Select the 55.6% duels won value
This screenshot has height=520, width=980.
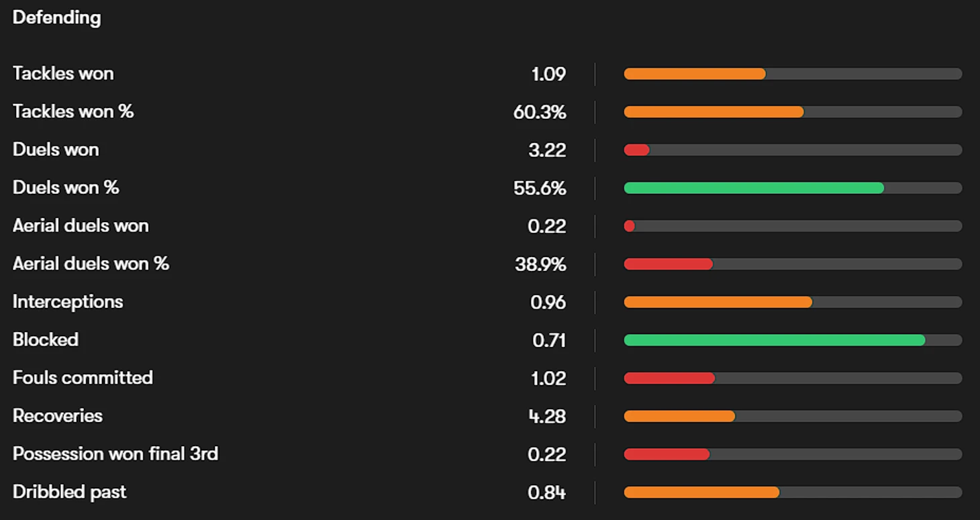540,189
